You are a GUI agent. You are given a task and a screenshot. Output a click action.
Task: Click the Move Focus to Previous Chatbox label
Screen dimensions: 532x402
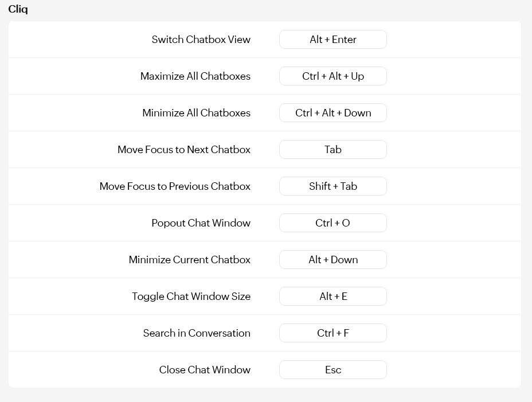coord(175,186)
